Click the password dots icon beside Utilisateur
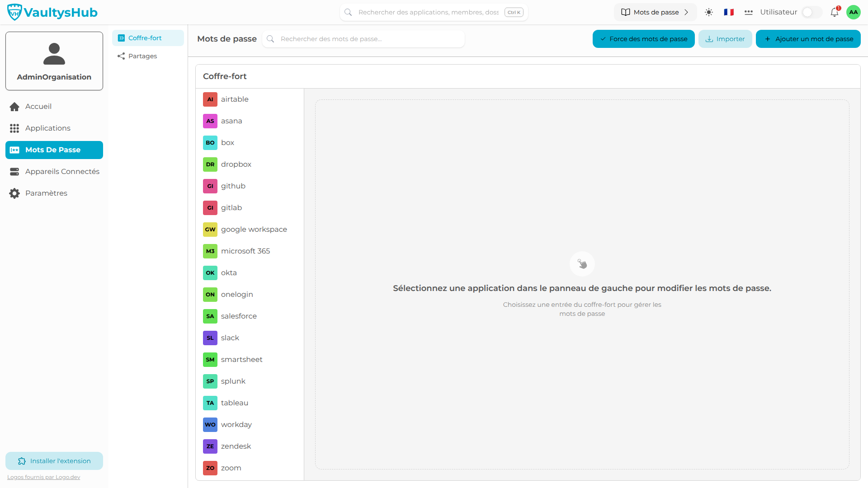 click(x=749, y=12)
